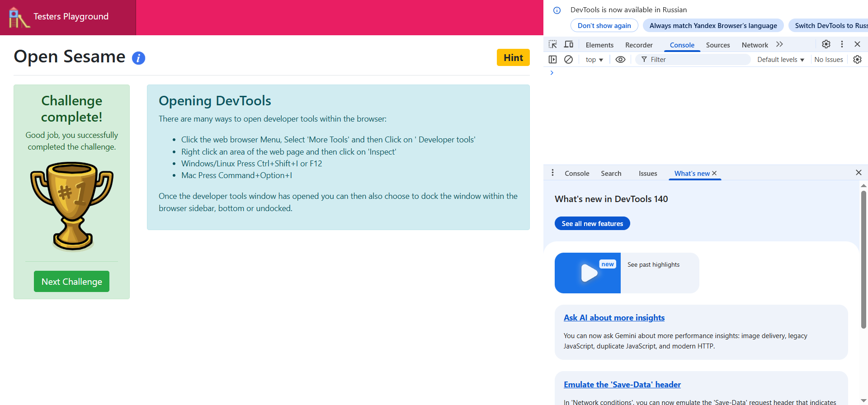Switch to the Recorder tab

639,45
